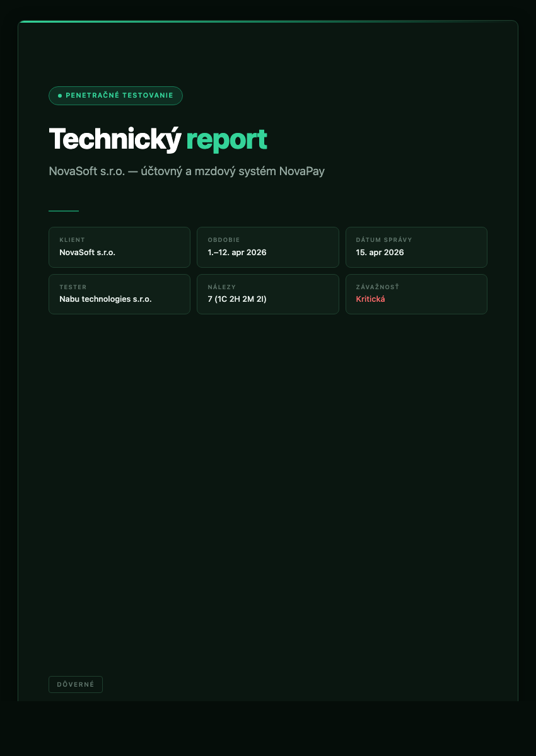Click the DÁTUM SPRÁVY date card
Screen dimensions: 536x756
point(416,247)
